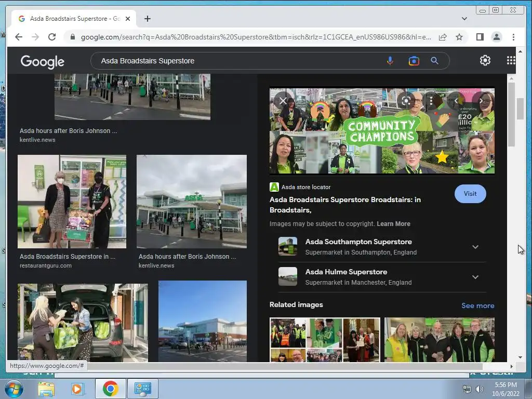Click horizontal scrollbar right arrow
Viewport: 532px width, 399px height.
pos(511,366)
